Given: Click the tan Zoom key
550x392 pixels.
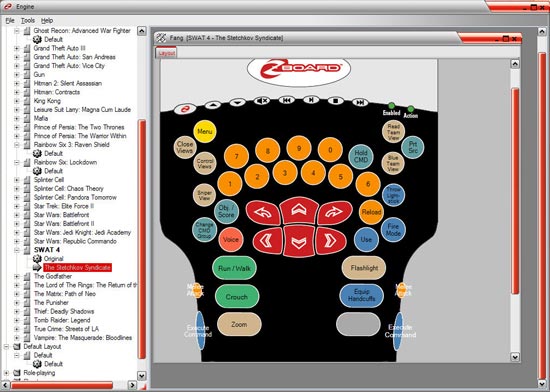Looking at the screenshot, I should (239, 324).
